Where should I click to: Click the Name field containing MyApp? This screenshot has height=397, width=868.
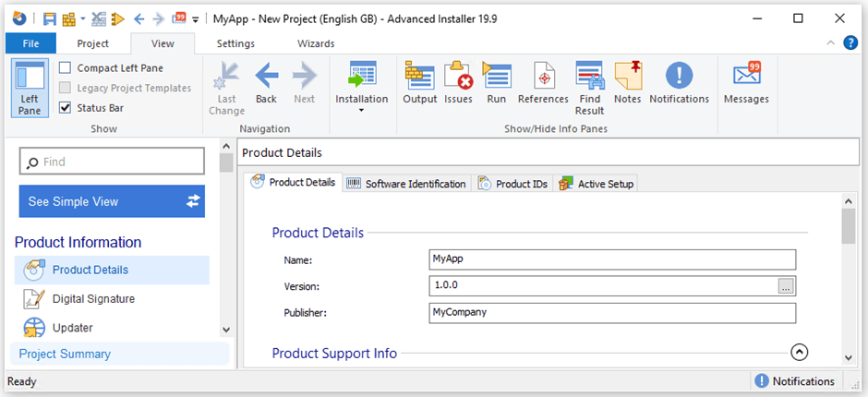tap(612, 259)
